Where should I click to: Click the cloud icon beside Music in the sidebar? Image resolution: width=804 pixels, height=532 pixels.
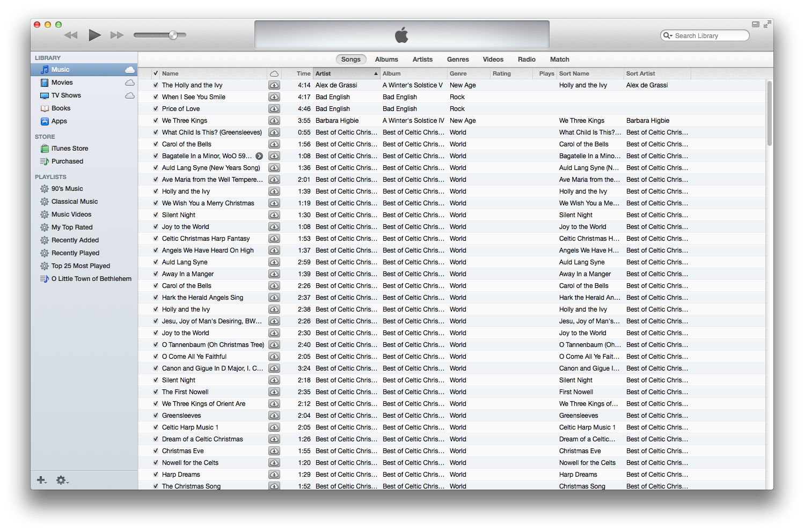(130, 70)
